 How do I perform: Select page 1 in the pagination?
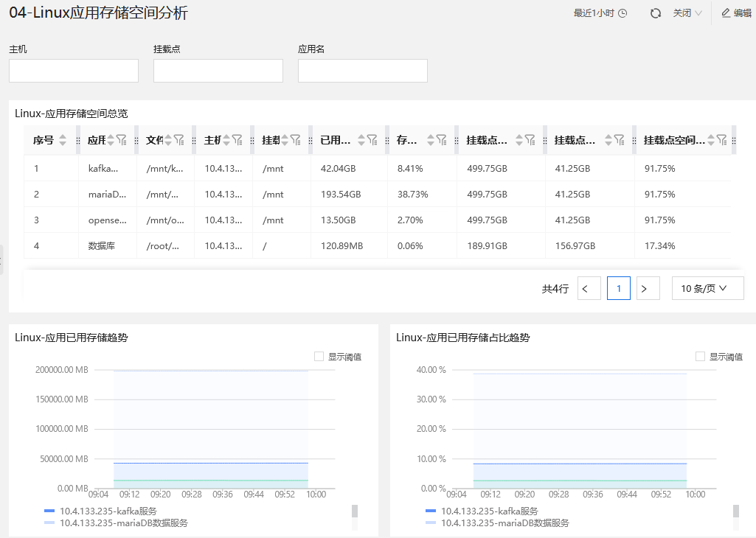619,288
